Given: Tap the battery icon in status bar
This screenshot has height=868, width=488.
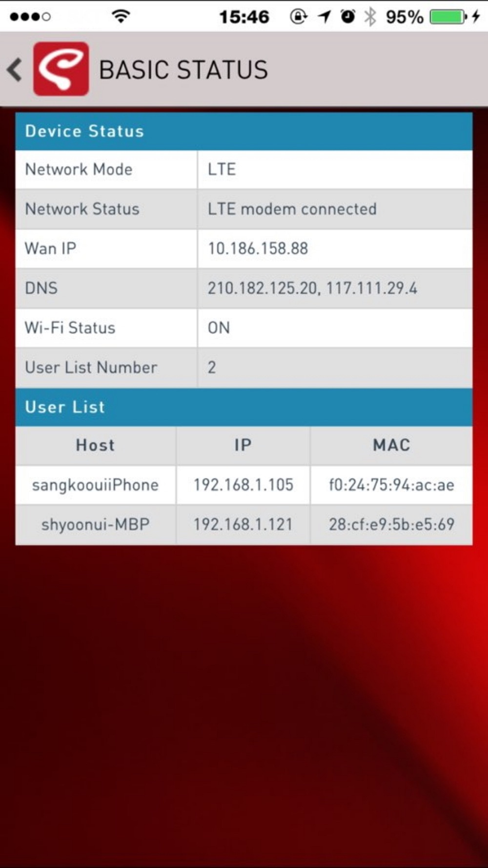Looking at the screenshot, I should (448, 17).
